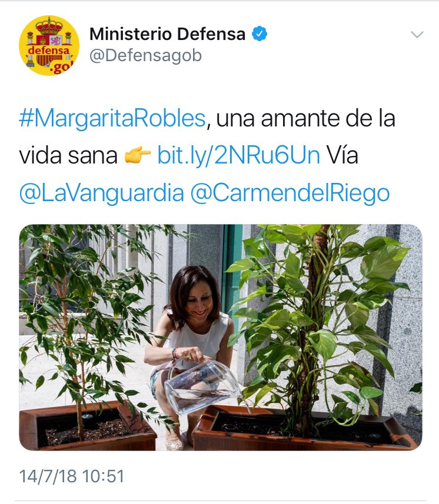439x504 pixels.
Task: Tap the word 'Vía' in the tweet
Action: 342,156
